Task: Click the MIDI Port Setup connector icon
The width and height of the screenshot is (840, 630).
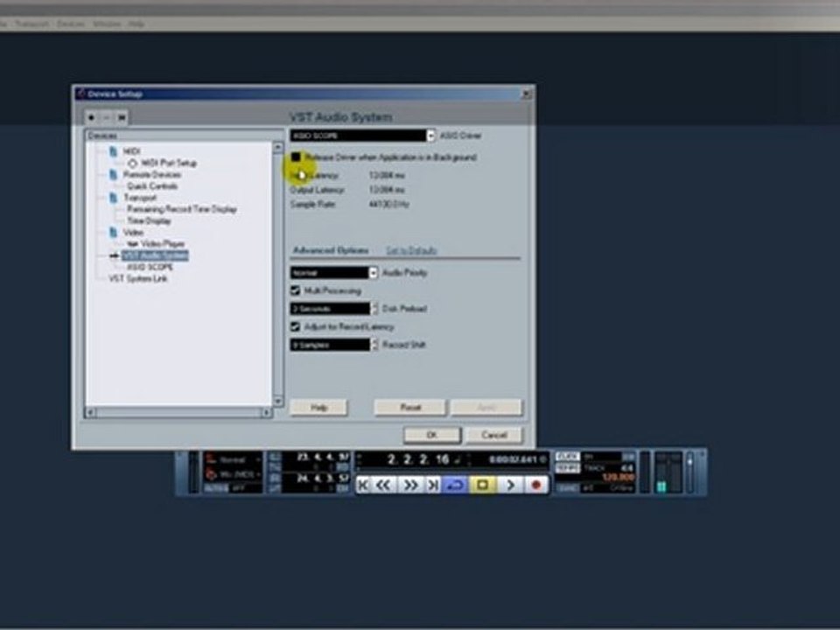Action: (x=132, y=163)
